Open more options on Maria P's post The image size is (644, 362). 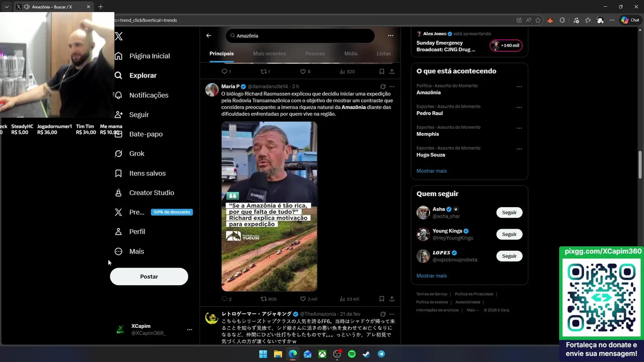coord(392,86)
